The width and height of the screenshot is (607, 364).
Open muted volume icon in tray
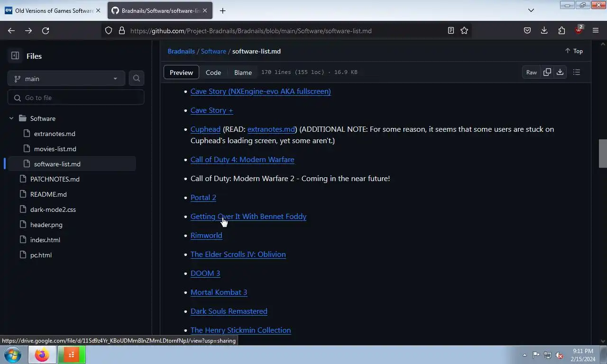point(559,355)
